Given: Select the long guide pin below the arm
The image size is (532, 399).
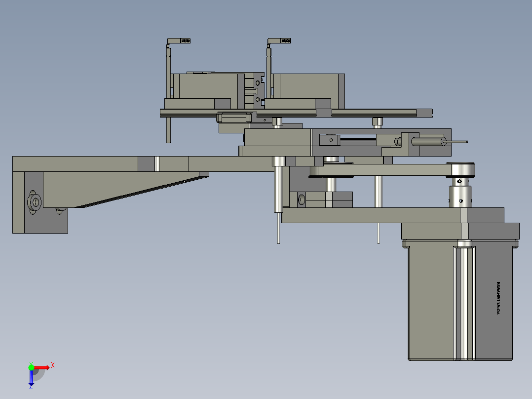Looking at the screenshot, I should pos(278,200).
